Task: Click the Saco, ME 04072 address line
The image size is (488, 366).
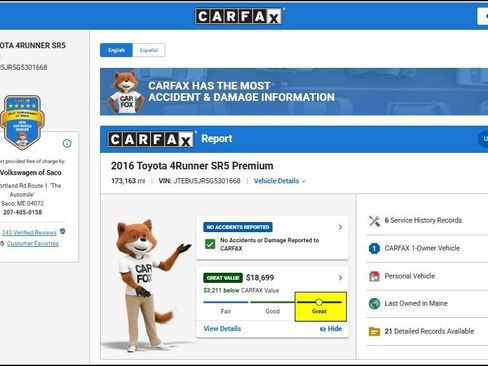Action: click(22, 203)
